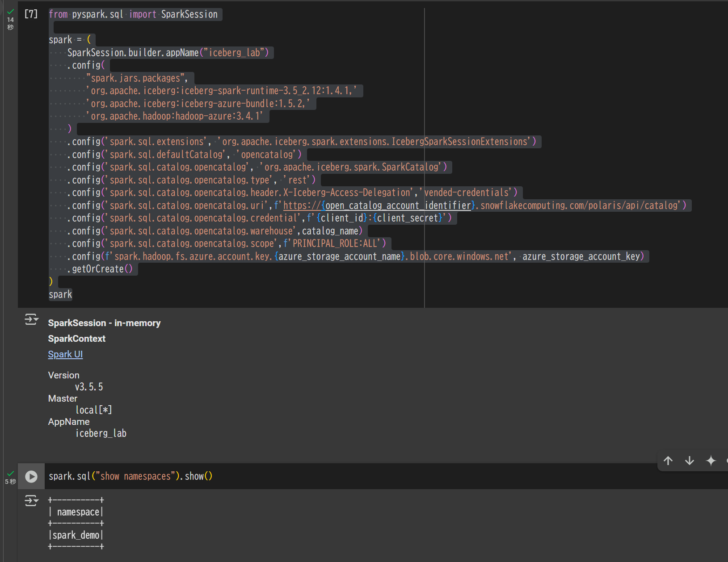Click the [7] execution count label

pyautogui.click(x=31, y=14)
